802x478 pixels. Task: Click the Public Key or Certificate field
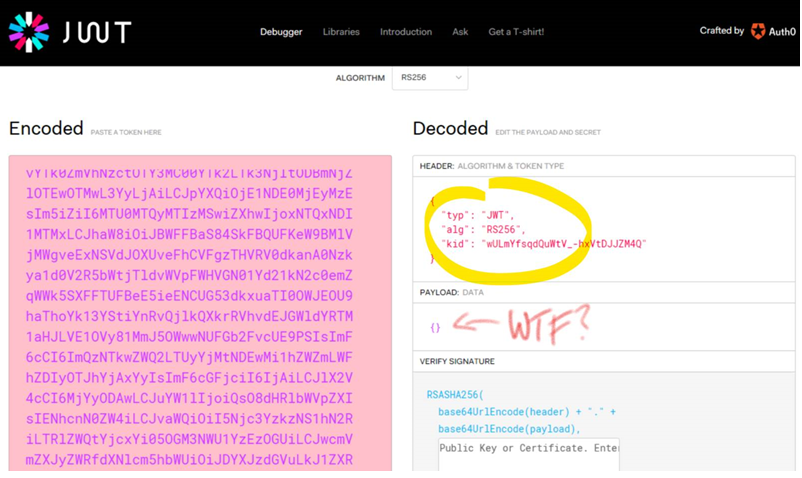pyautogui.click(x=529, y=454)
